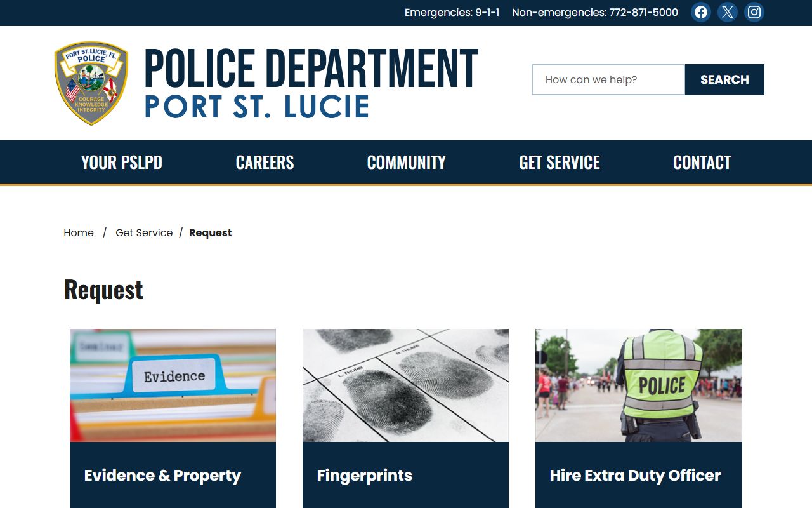The image size is (812, 508).
Task: Focus the 'How can we help?' search field
Action: (608, 79)
